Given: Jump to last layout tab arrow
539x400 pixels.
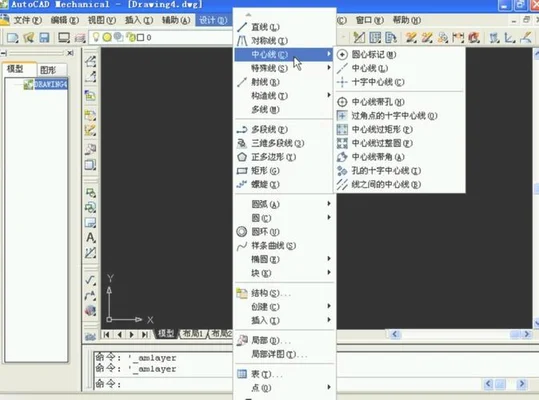Looking at the screenshot, I should (145, 334).
